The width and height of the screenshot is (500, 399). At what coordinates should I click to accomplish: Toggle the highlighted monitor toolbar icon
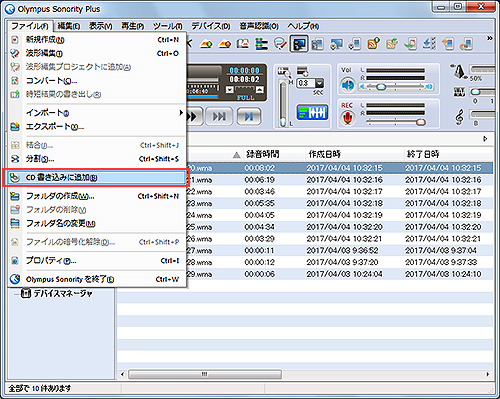pyautogui.click(x=299, y=44)
